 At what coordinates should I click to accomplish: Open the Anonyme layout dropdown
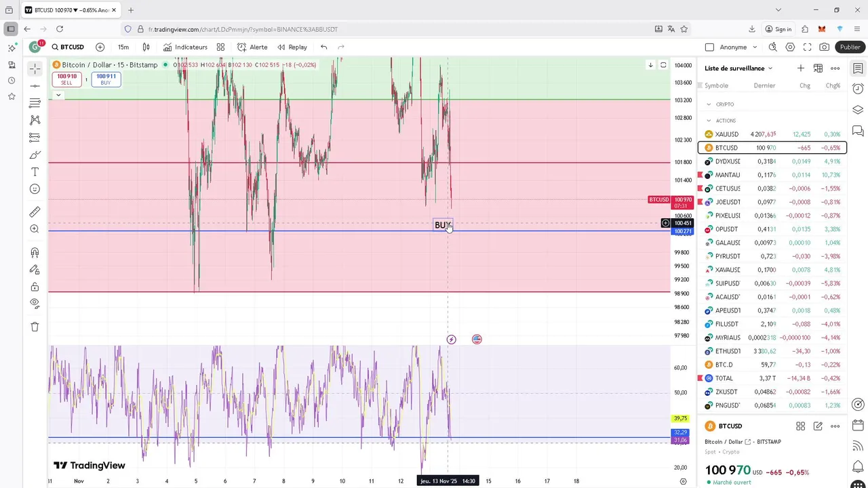point(738,47)
